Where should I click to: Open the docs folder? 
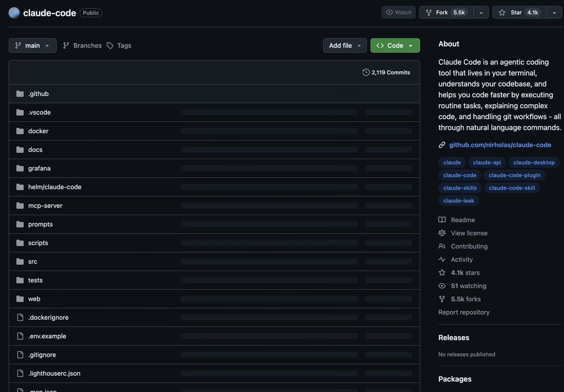(x=35, y=150)
